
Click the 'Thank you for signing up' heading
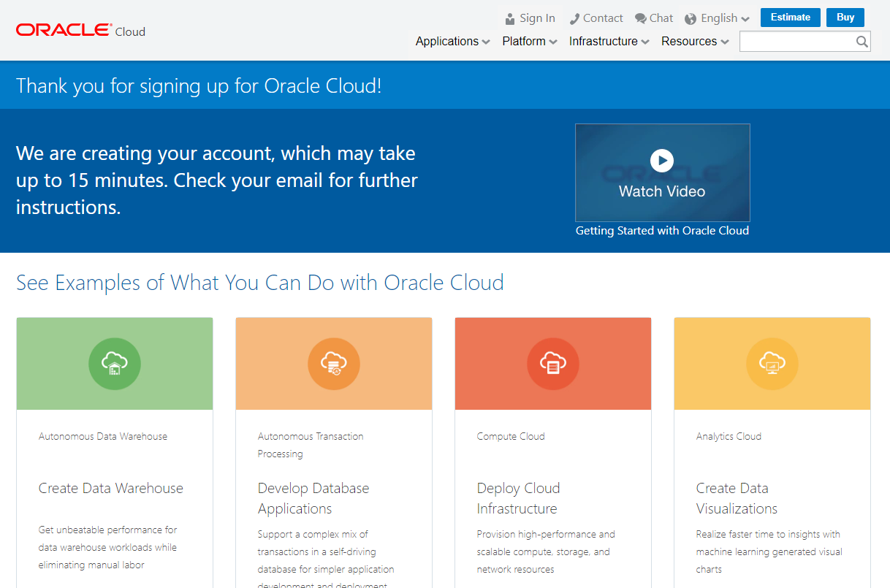point(199,86)
